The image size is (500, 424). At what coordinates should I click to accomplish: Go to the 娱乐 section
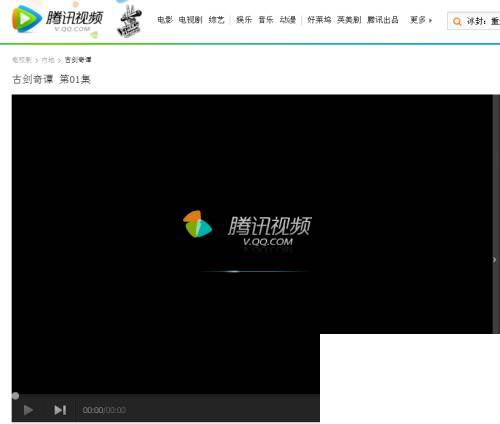tap(244, 20)
